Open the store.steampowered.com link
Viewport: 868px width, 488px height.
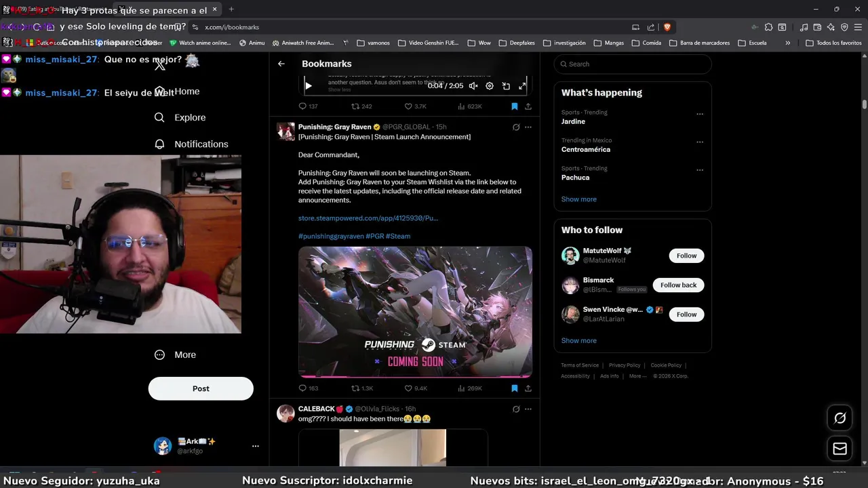point(368,218)
